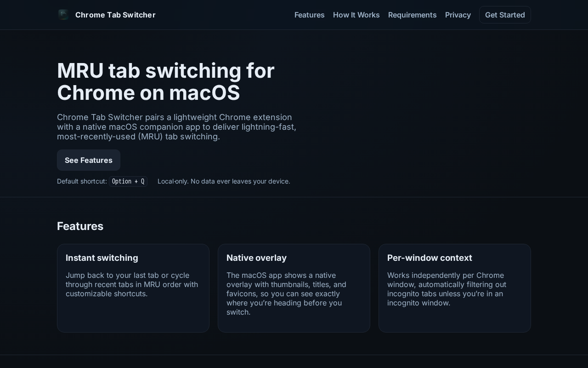Click the Instant switching card description
This screenshot has height=368, width=588.
(x=132, y=284)
